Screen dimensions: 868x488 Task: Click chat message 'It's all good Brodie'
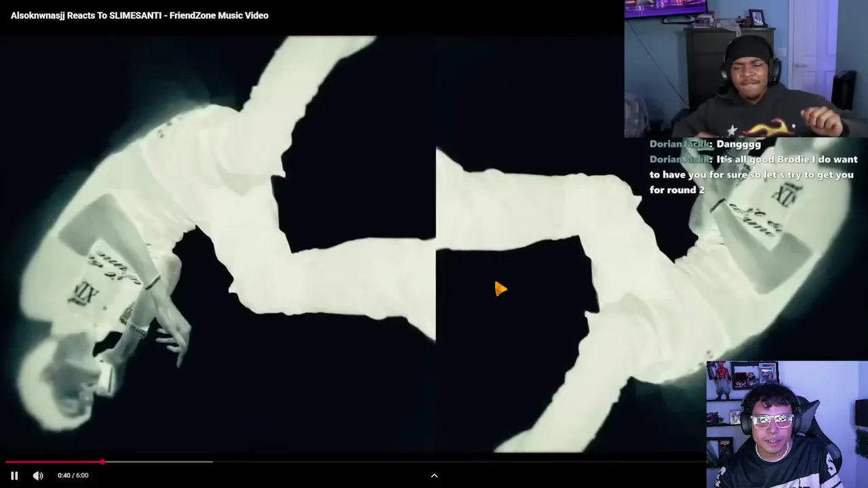753,174
